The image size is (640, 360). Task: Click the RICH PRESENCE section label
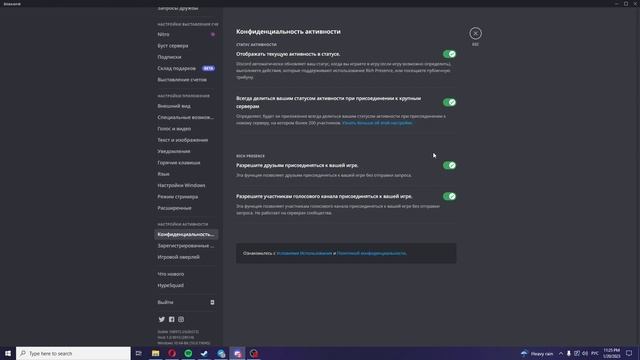(x=250, y=156)
